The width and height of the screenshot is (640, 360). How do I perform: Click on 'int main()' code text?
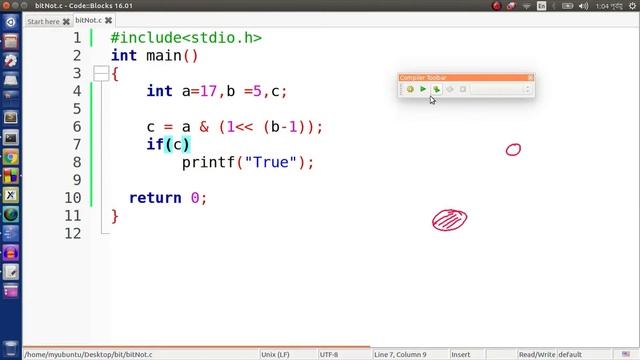point(154,56)
